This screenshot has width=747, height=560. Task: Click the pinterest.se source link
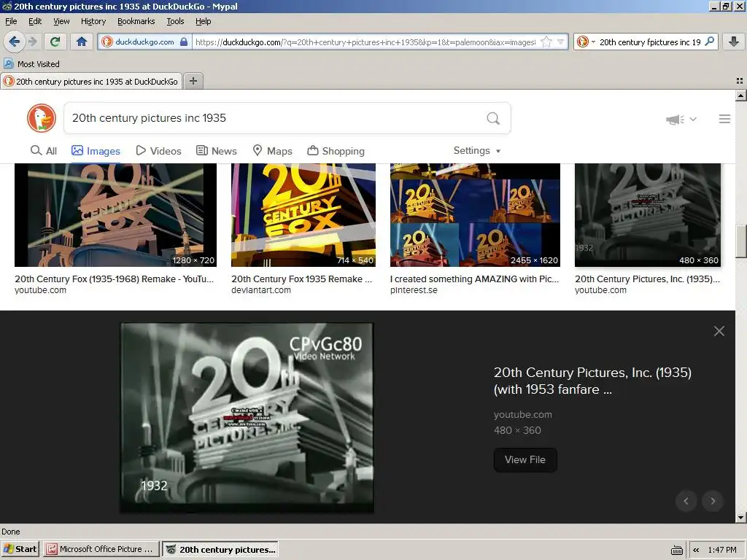tap(414, 290)
